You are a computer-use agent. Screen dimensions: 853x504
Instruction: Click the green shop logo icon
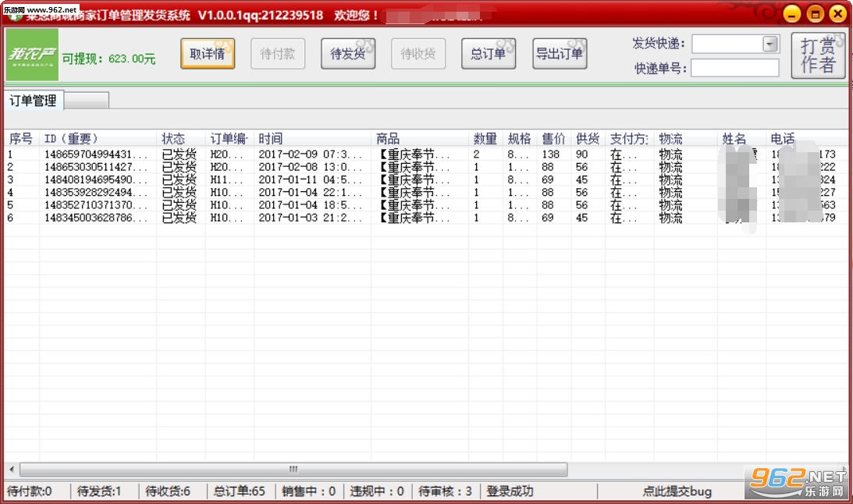pos(32,55)
